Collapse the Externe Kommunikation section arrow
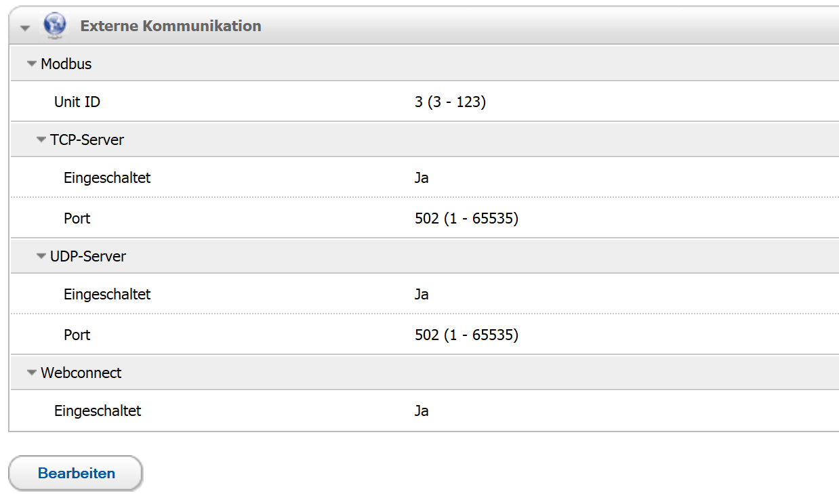 click(x=26, y=28)
